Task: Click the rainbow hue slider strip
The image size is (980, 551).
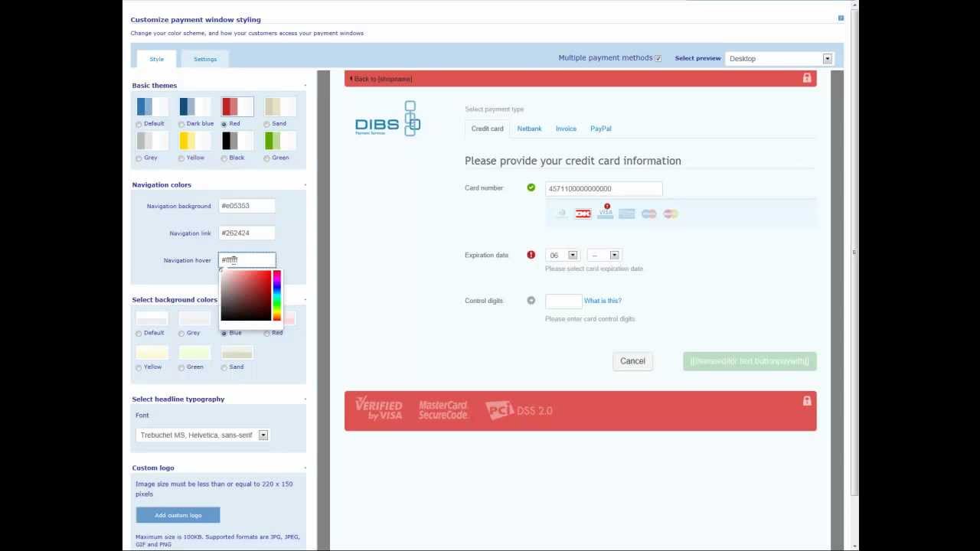Action: [x=277, y=295]
